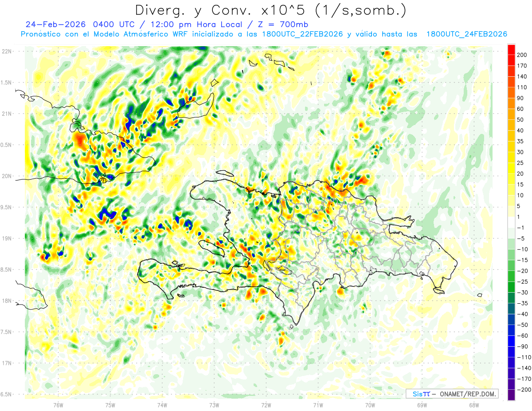532x411 pixels.
Task: Click the '75W' longitude axis label
Action: click(x=110, y=405)
